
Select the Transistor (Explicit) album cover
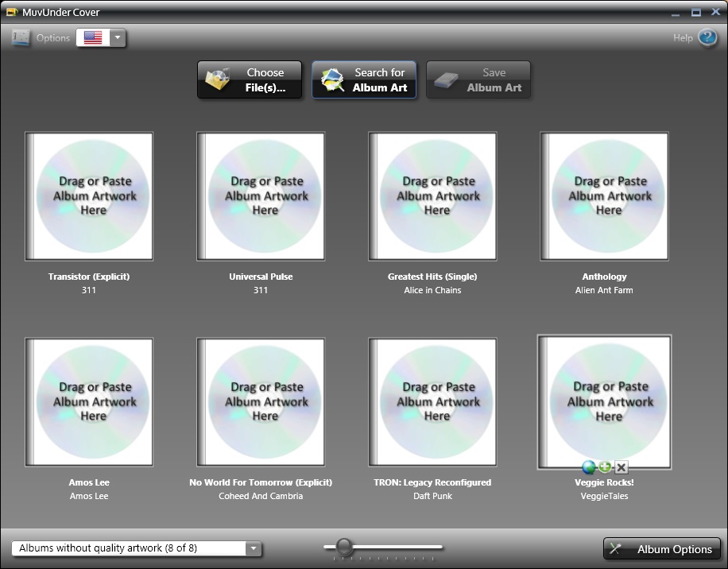89,196
